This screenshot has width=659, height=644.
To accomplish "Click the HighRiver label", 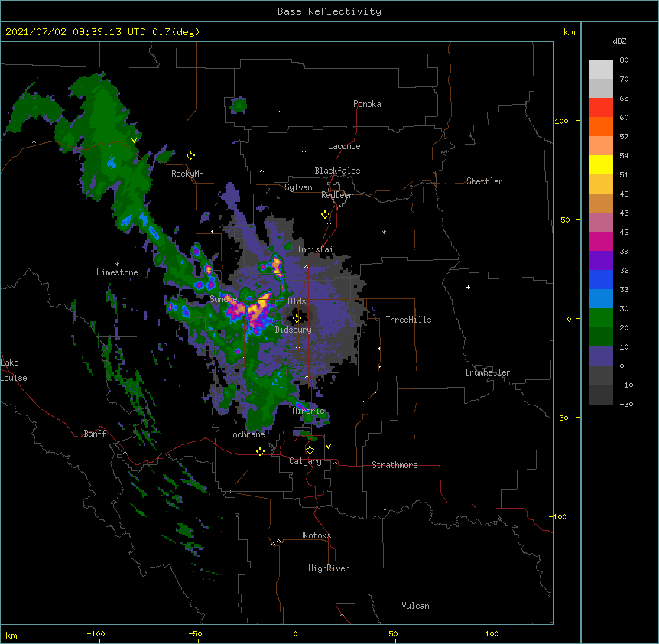I will tap(329, 568).
